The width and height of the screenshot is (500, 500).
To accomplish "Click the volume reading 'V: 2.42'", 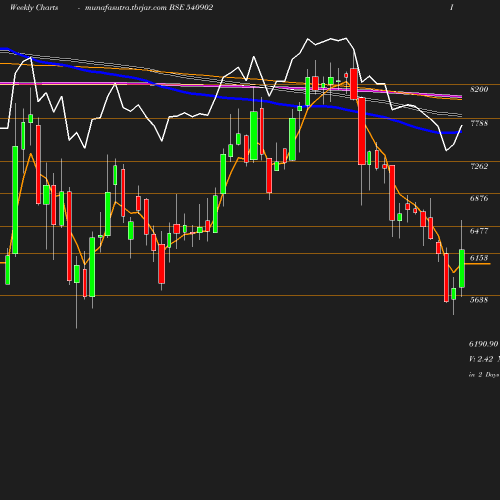I will pyautogui.click(x=481, y=359).
